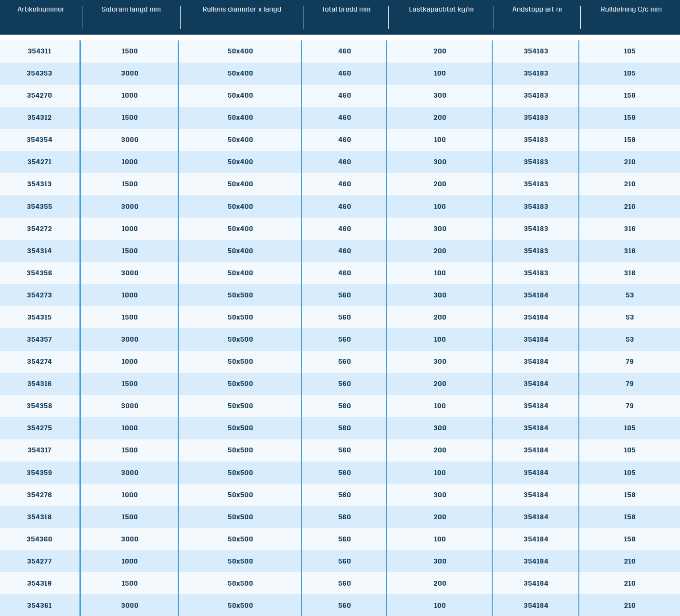This screenshot has width=680, height=616.
Task: Click the 560 width in row 354358
Action: pyautogui.click(x=345, y=406)
